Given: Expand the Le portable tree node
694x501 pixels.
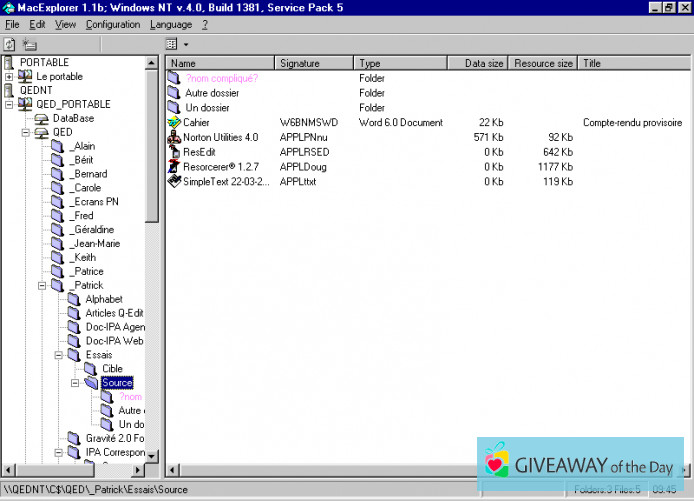Looking at the screenshot, I should pos(10,76).
